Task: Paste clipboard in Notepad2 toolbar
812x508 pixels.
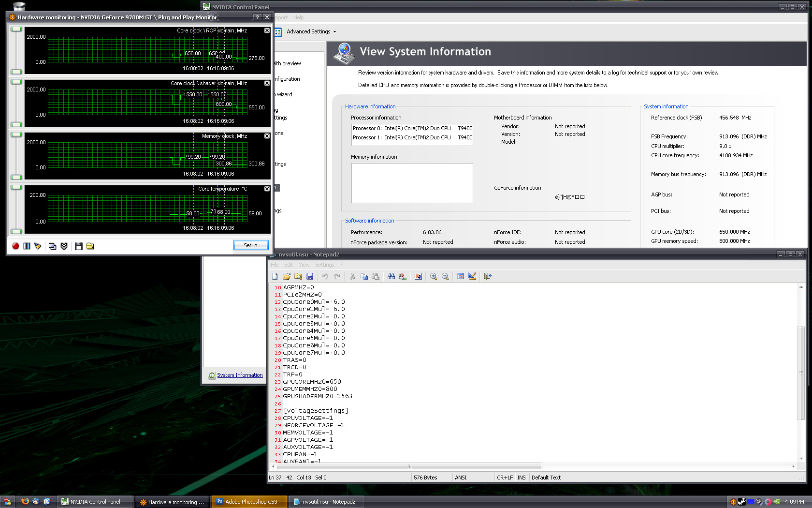Action: [376, 276]
